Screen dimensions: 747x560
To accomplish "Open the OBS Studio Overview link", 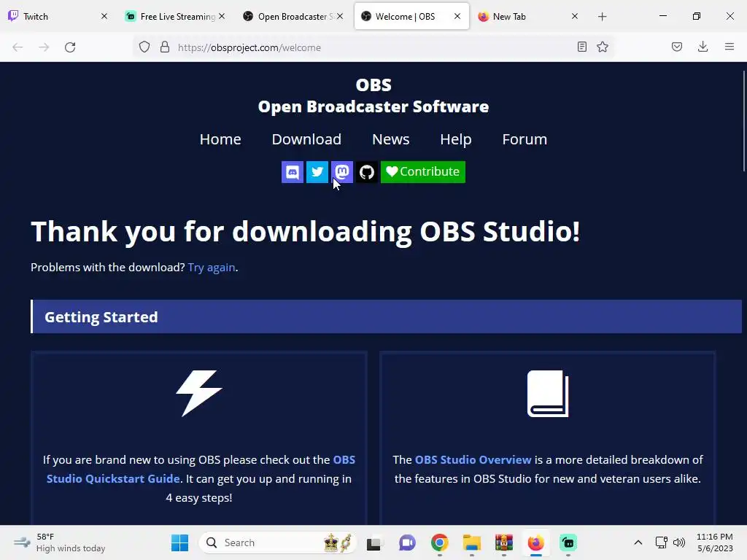I will (x=473, y=459).
